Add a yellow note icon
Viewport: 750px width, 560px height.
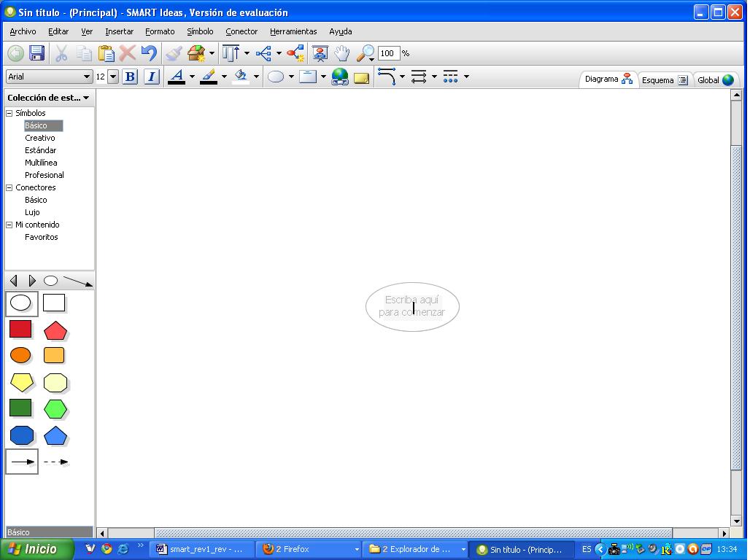361,77
